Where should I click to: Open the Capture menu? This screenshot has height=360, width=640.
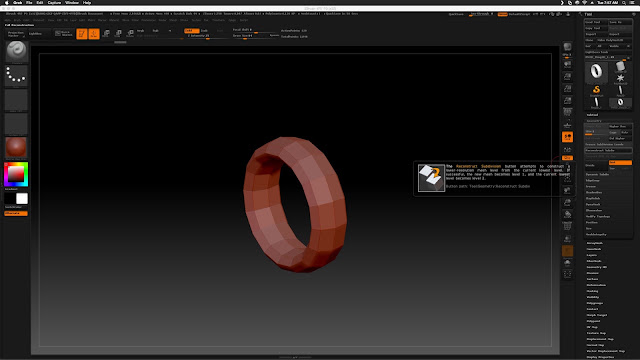[54, 2]
